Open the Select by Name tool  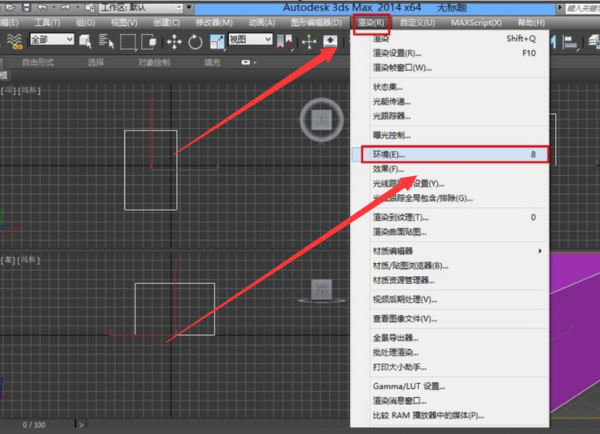click(106, 41)
